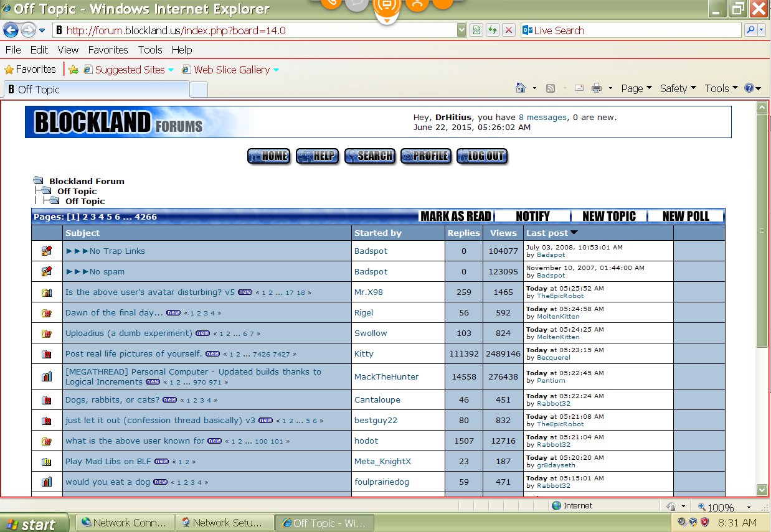The width and height of the screenshot is (771, 532).
Task: Open the recent pages dropdown arrow
Action: click(42, 30)
